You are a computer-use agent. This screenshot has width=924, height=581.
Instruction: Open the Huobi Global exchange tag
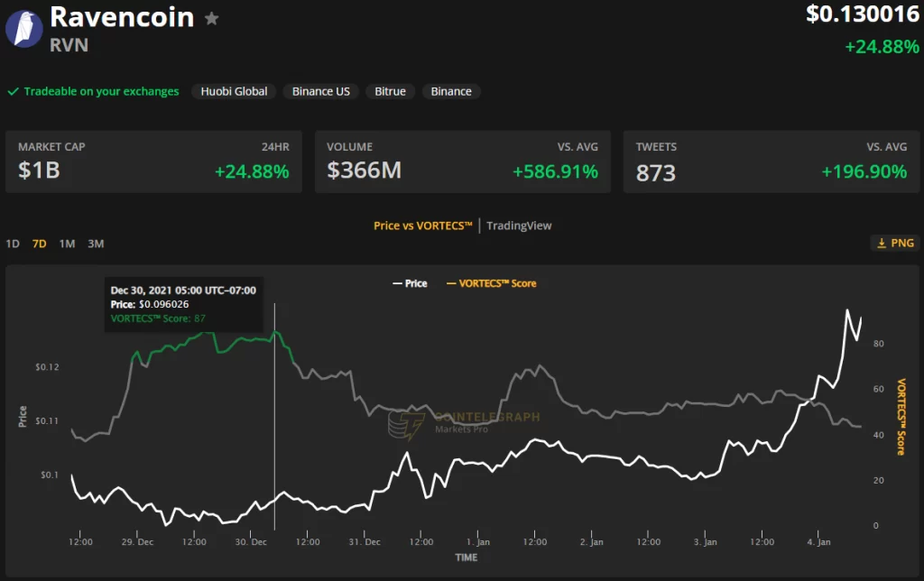(x=234, y=91)
